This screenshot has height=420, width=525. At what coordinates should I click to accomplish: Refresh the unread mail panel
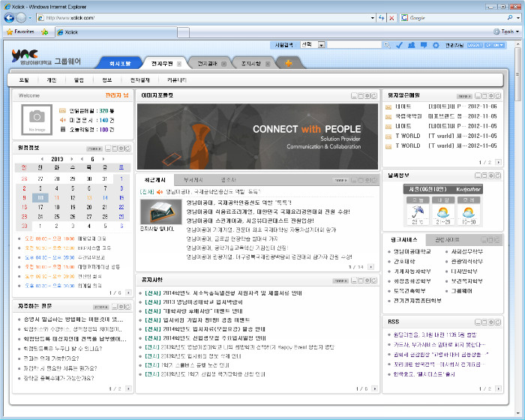click(x=498, y=96)
